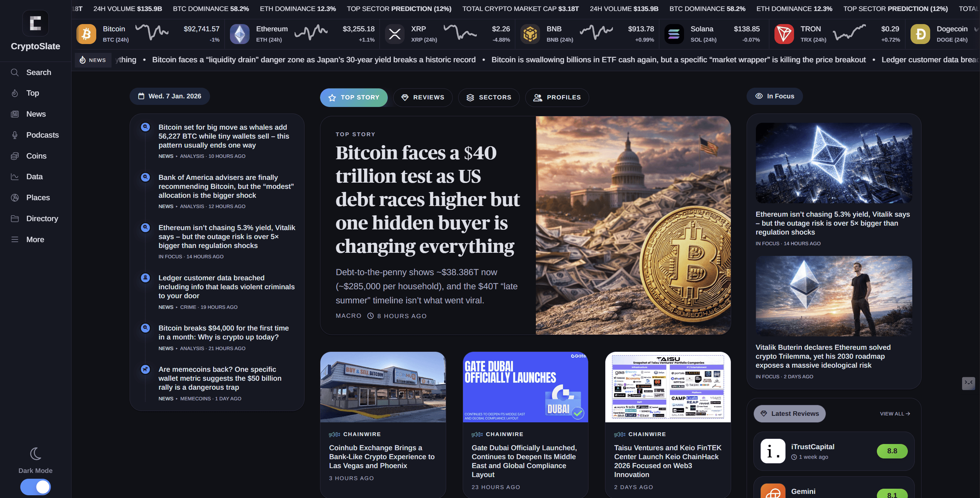The width and height of the screenshot is (980, 498).
Task: Toggle the Dark Mode switch
Action: pos(35,487)
